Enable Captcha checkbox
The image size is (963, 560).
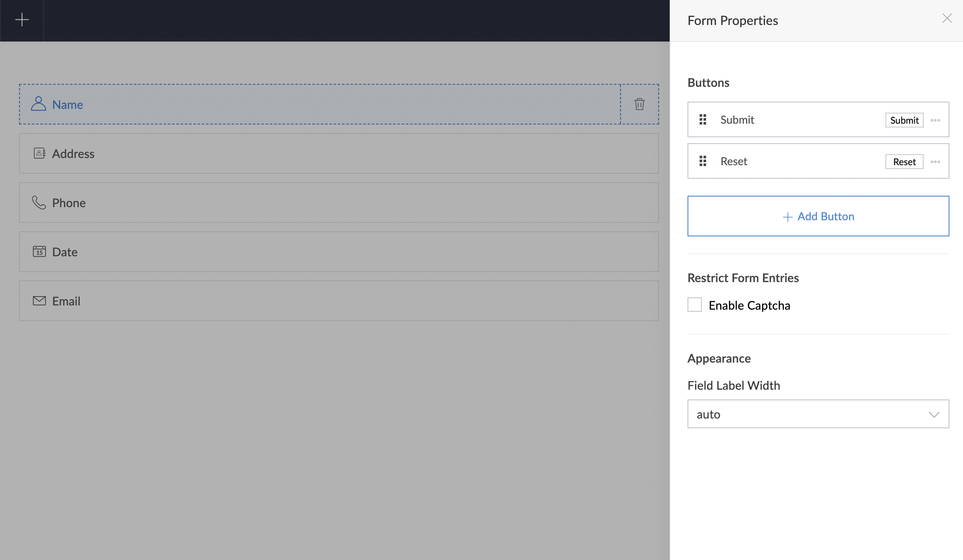tap(694, 305)
